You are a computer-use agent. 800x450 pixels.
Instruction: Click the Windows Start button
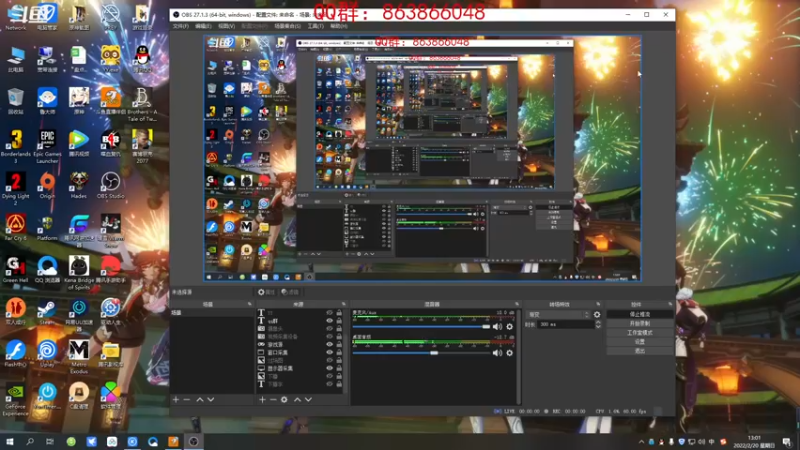pos(10,441)
